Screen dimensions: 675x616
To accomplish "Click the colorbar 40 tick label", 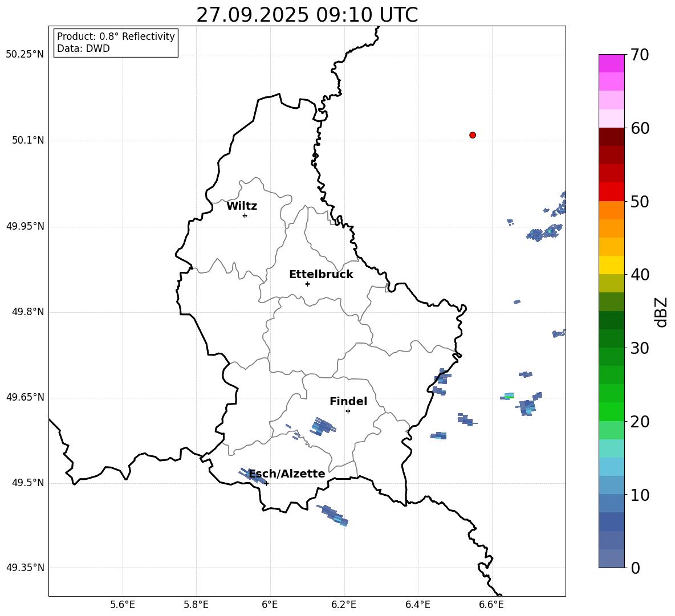I will [x=640, y=275].
